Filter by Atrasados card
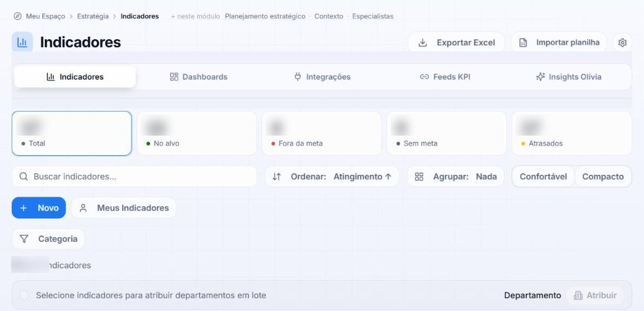 tap(572, 133)
